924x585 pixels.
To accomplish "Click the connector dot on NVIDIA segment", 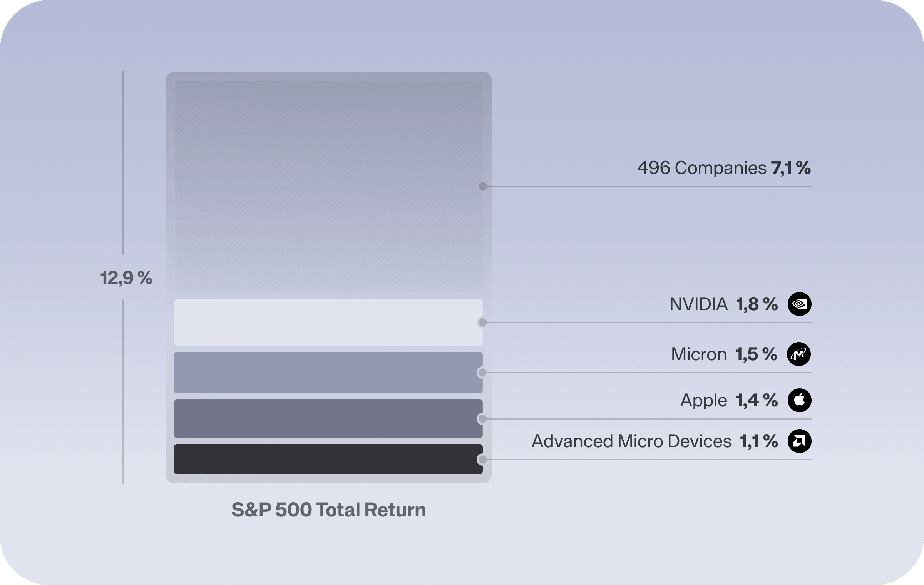I will click(482, 323).
